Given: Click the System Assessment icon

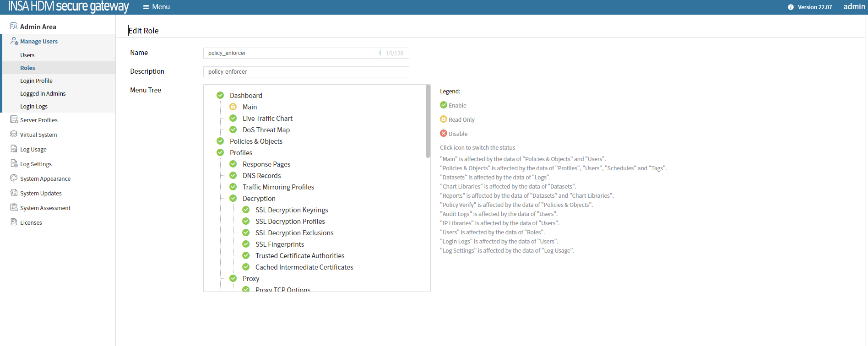Looking at the screenshot, I should coord(14,208).
